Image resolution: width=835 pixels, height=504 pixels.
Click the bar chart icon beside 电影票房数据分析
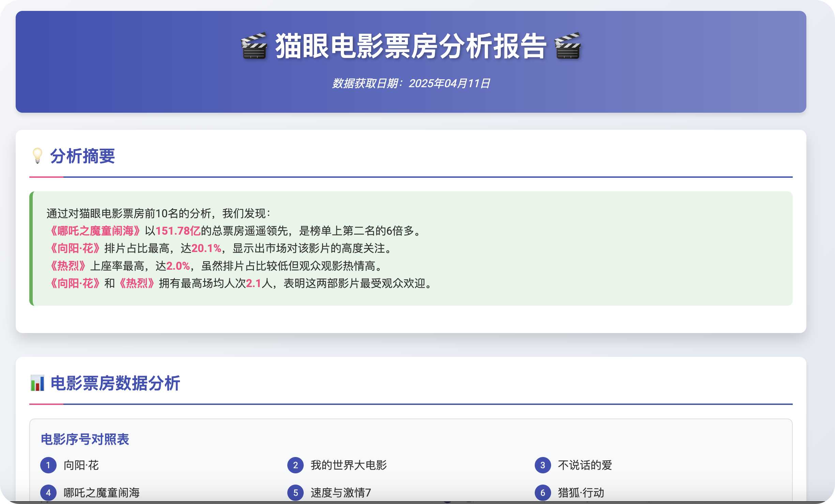[37, 383]
